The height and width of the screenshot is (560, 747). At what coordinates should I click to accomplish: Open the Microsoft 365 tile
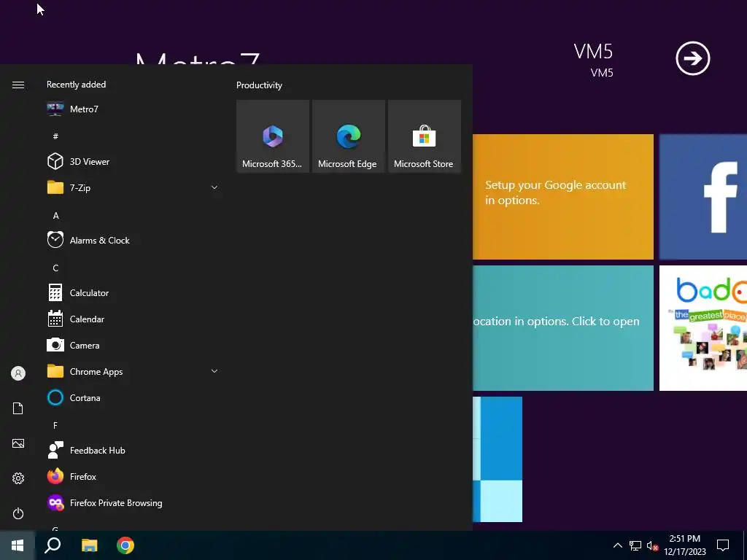pyautogui.click(x=273, y=136)
